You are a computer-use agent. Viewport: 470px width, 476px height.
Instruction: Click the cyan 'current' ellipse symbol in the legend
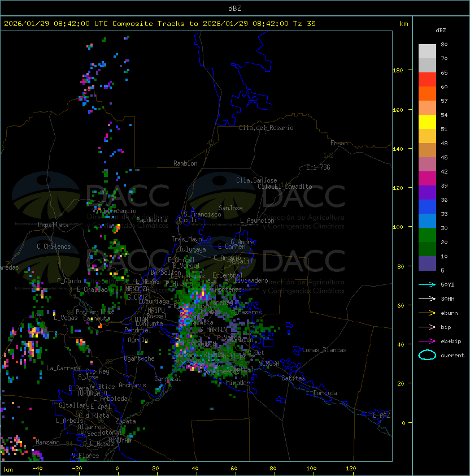pos(427,355)
